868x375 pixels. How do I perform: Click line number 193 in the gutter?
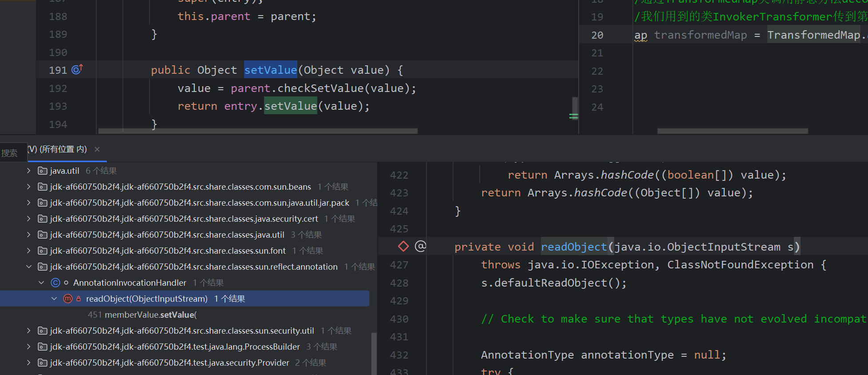click(x=58, y=106)
